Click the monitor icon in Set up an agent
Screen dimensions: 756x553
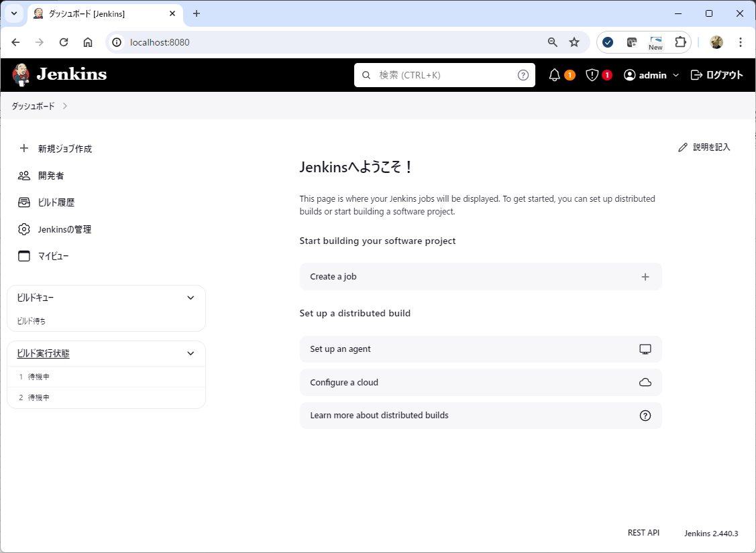[645, 349]
